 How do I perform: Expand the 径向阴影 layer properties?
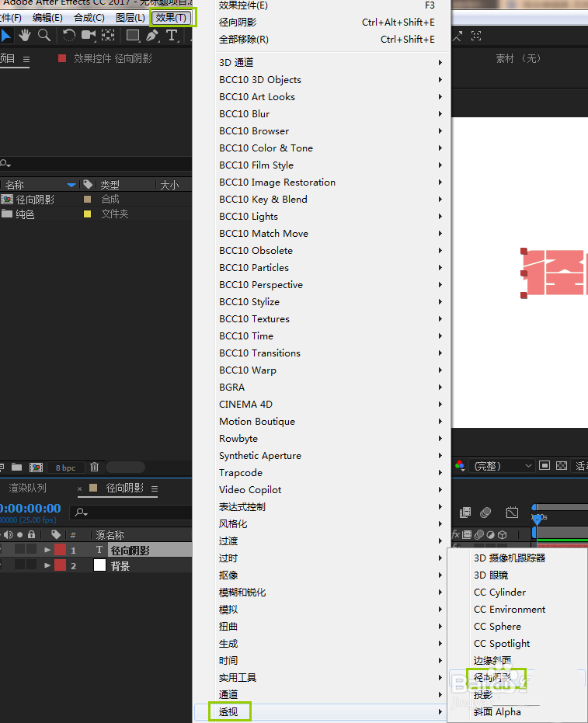47,550
